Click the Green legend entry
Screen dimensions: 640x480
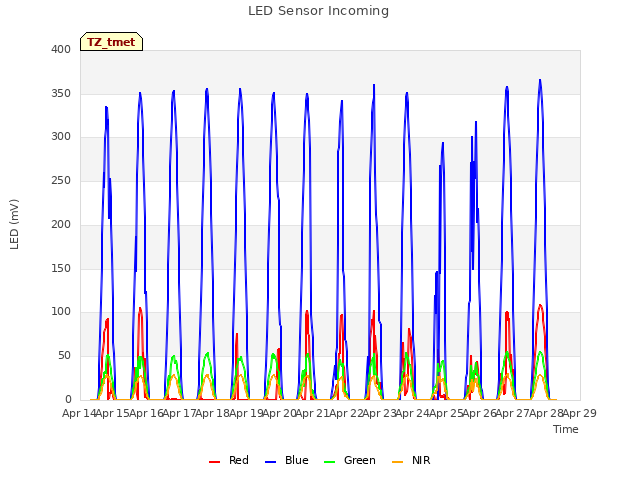coord(349,460)
